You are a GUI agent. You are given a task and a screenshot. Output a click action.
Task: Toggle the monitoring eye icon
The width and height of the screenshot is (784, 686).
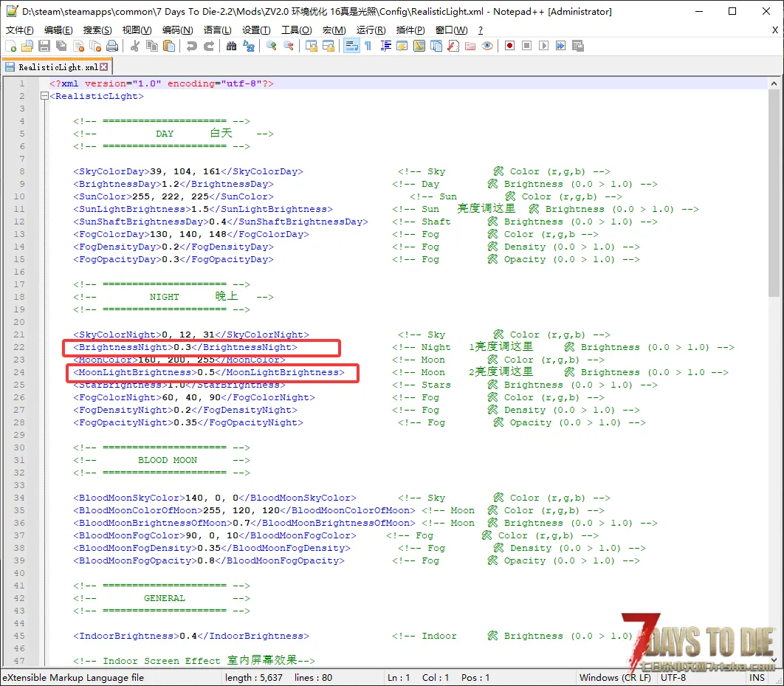click(x=486, y=46)
